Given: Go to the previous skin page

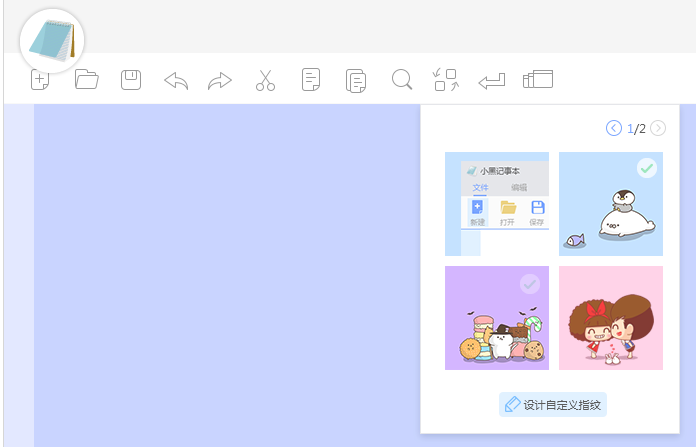Looking at the screenshot, I should 614,128.
